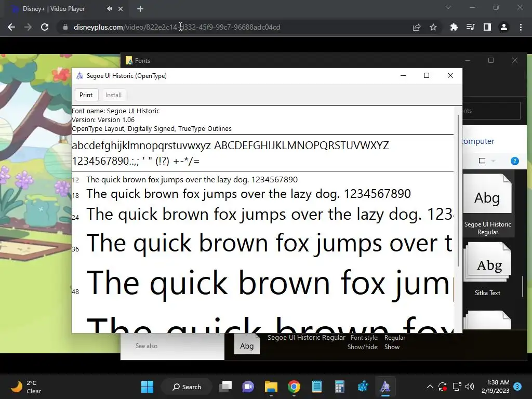This screenshot has height=399, width=532.
Task: Open Chat app on taskbar
Action: (248, 387)
